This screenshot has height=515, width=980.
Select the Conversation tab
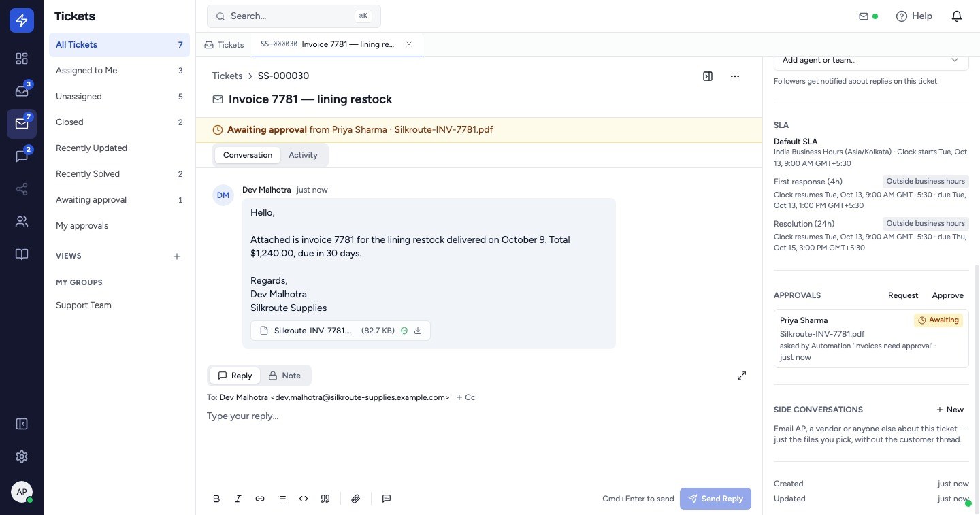[248, 155]
